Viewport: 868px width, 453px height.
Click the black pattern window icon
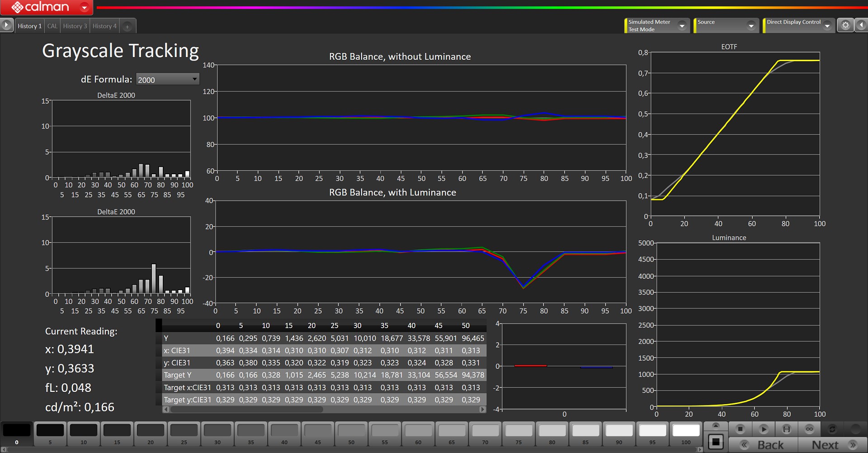click(x=716, y=442)
